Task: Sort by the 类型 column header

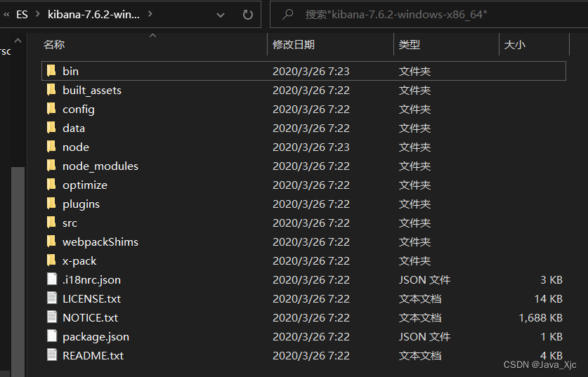Action: (x=409, y=45)
